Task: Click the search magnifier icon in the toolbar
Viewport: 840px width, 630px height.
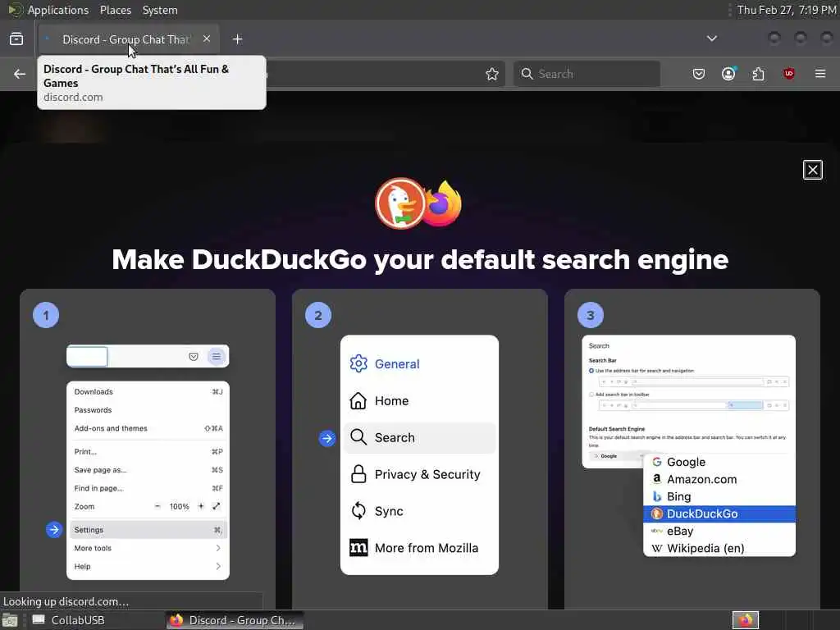Action: [527, 74]
